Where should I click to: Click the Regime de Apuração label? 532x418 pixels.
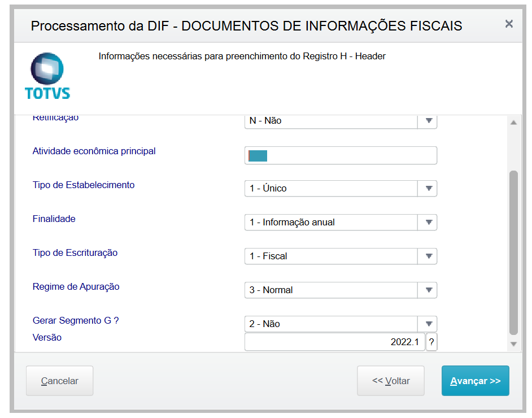click(x=76, y=286)
